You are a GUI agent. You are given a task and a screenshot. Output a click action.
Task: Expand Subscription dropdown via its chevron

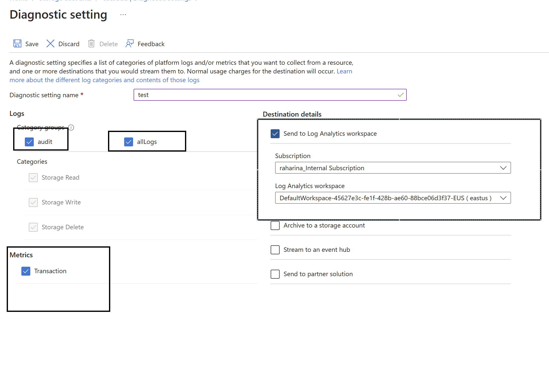pyautogui.click(x=503, y=168)
